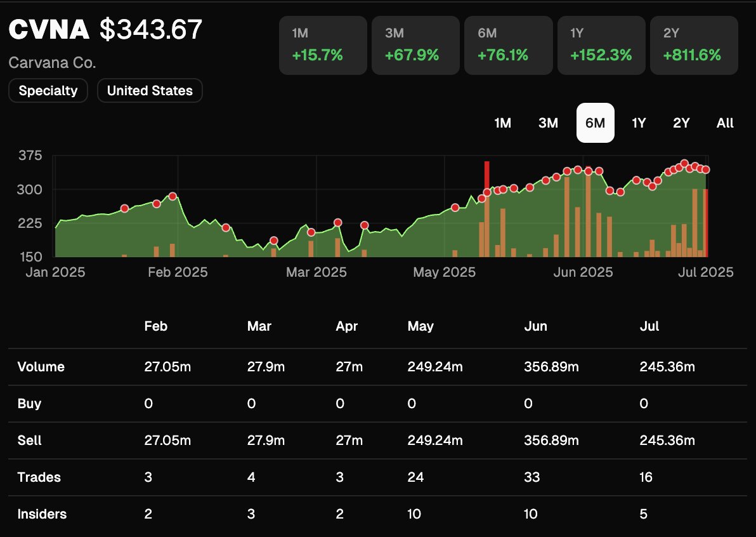Click the Sell value 245.36m for Jul

667,441
